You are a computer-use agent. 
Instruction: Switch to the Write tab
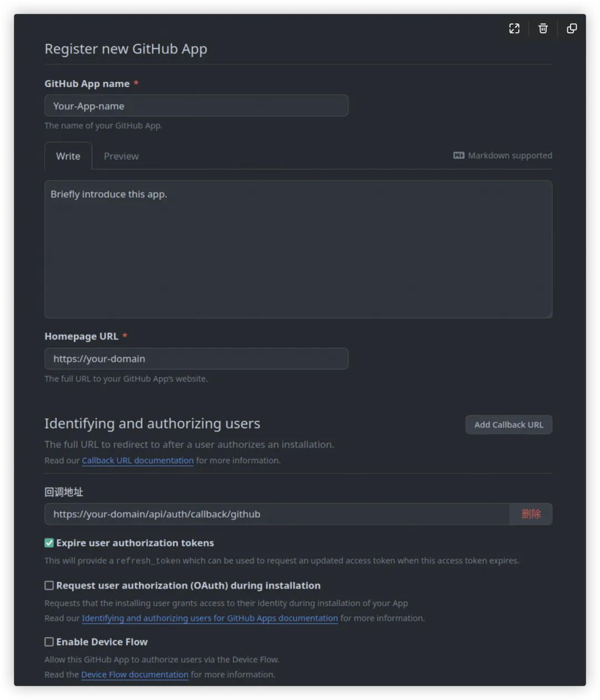(x=68, y=156)
